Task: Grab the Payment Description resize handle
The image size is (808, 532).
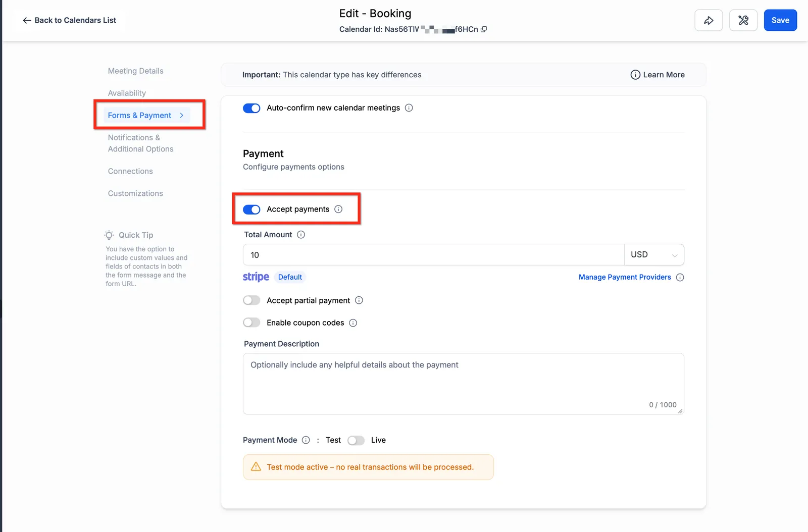Action: pos(680,411)
